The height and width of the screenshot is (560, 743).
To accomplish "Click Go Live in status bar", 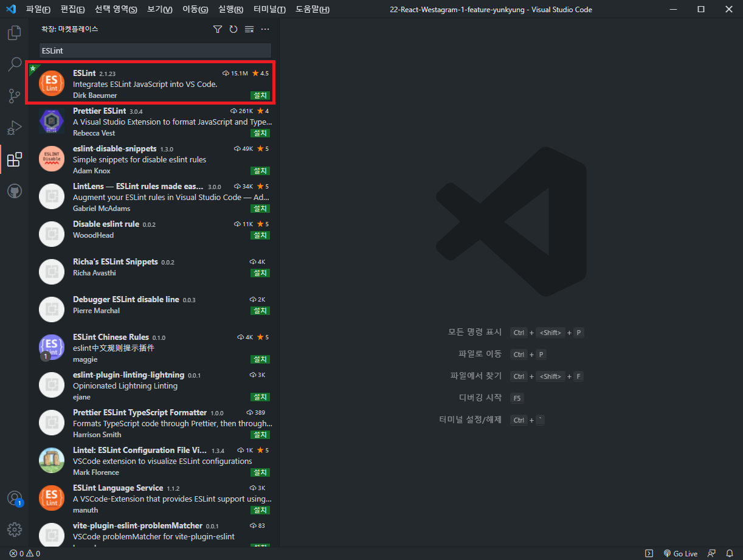I will pos(680,554).
